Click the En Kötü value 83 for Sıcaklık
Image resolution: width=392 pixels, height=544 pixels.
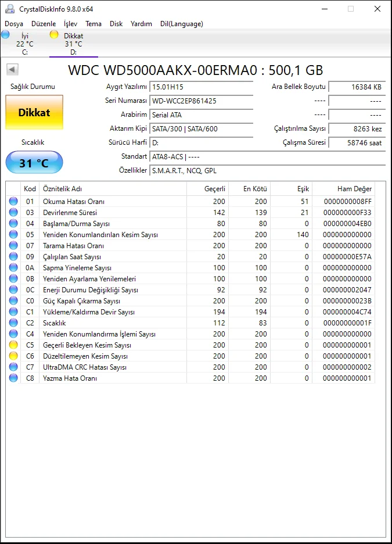(x=262, y=323)
